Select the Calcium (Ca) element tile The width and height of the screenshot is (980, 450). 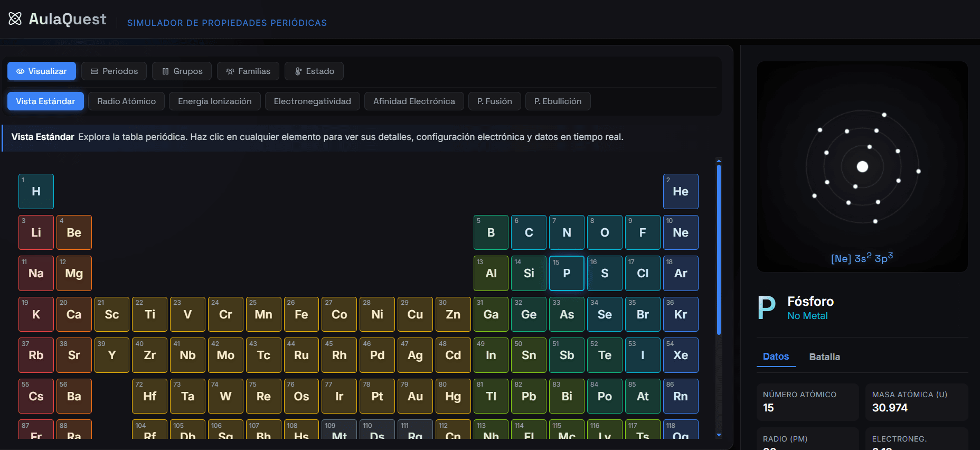74,314
